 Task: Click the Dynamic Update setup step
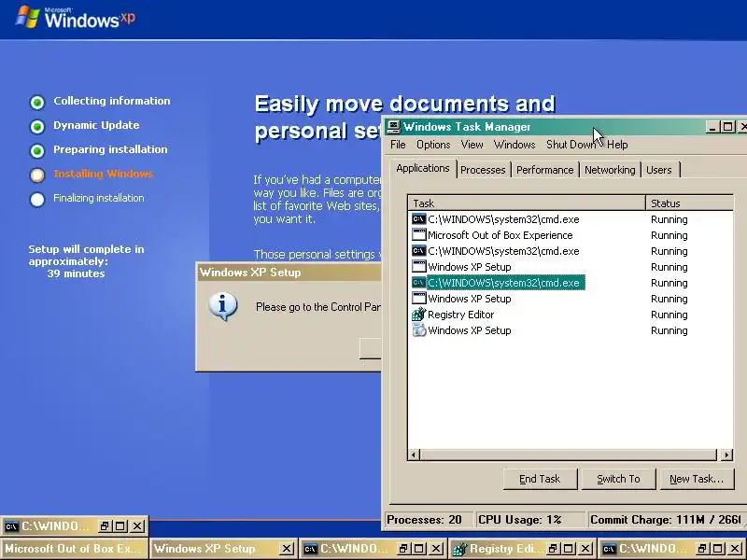click(96, 125)
